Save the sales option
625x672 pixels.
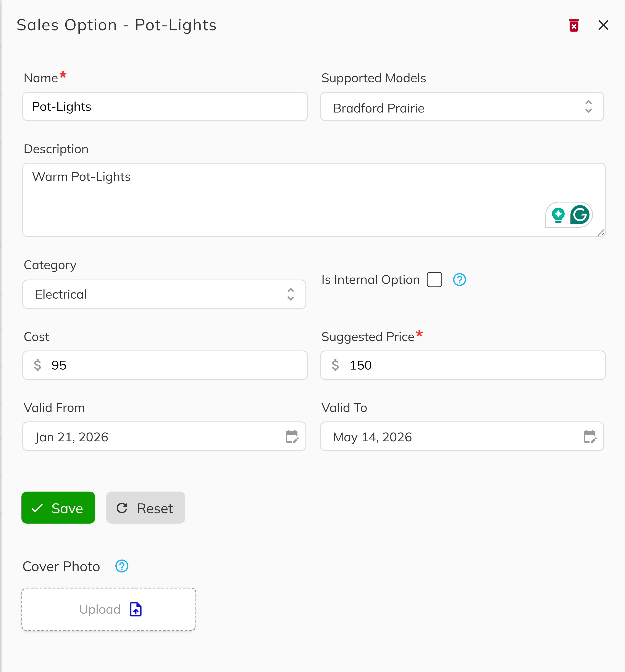[x=58, y=508]
